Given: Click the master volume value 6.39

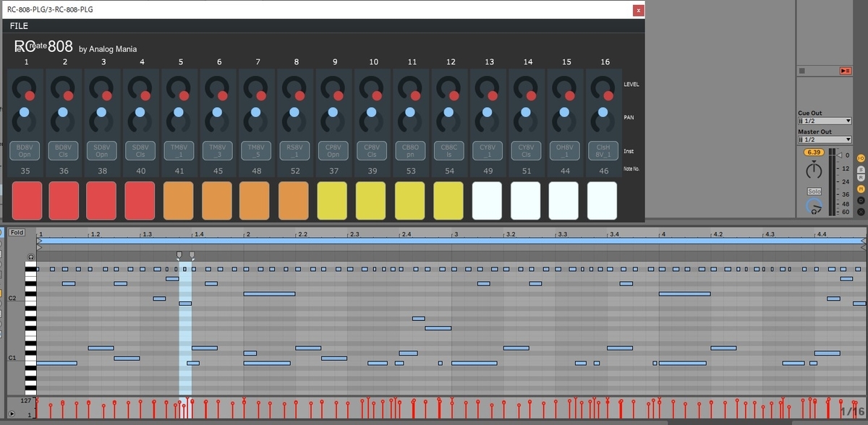Looking at the screenshot, I should 813,153.
